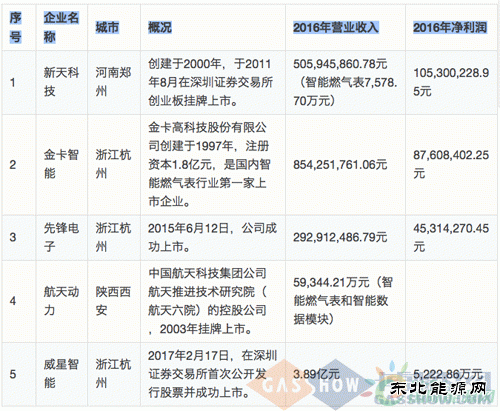Click 陕西西安 city cell
Image resolution: width=500 pixels, height=411 pixels.
(113, 301)
